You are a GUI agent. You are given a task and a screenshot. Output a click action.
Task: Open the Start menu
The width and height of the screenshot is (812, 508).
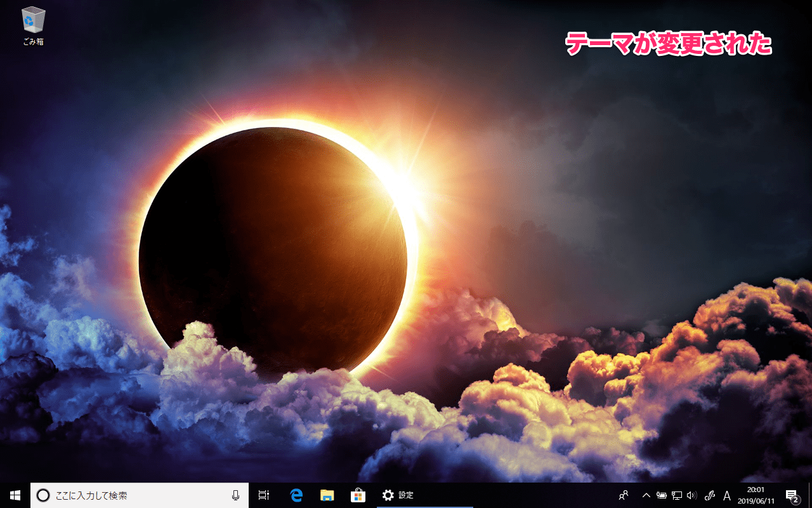point(13,495)
